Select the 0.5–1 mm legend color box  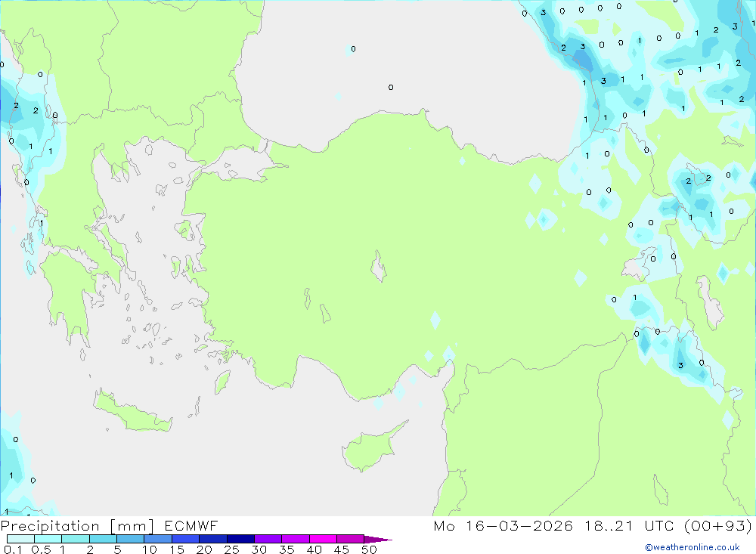[48, 539]
